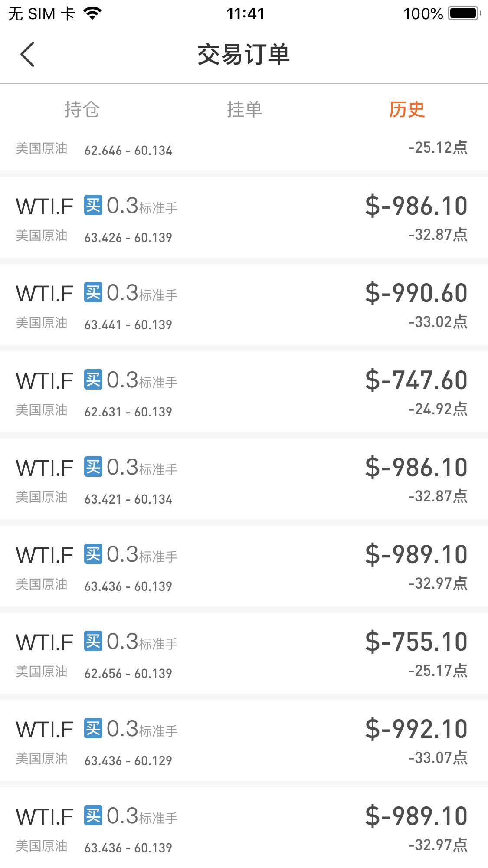
Task: Open the order showing $-990.60 loss
Action: tap(244, 305)
